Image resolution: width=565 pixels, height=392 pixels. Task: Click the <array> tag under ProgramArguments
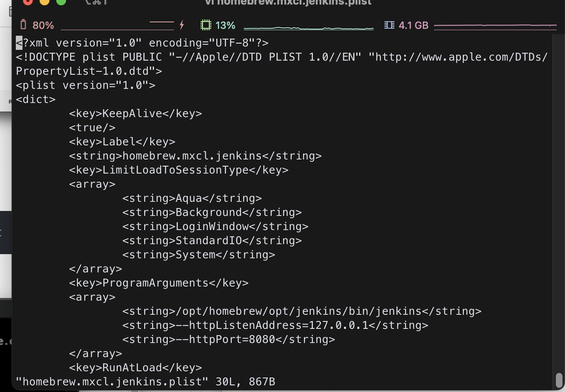92,297
